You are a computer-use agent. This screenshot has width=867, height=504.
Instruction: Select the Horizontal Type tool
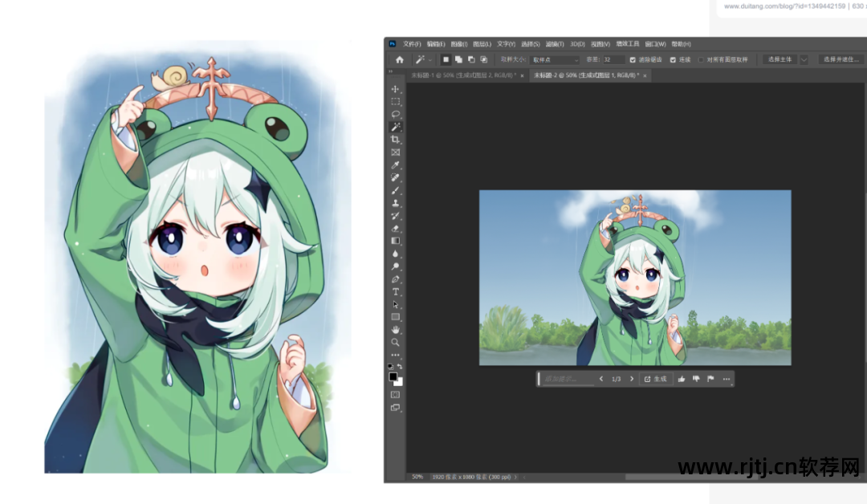395,292
